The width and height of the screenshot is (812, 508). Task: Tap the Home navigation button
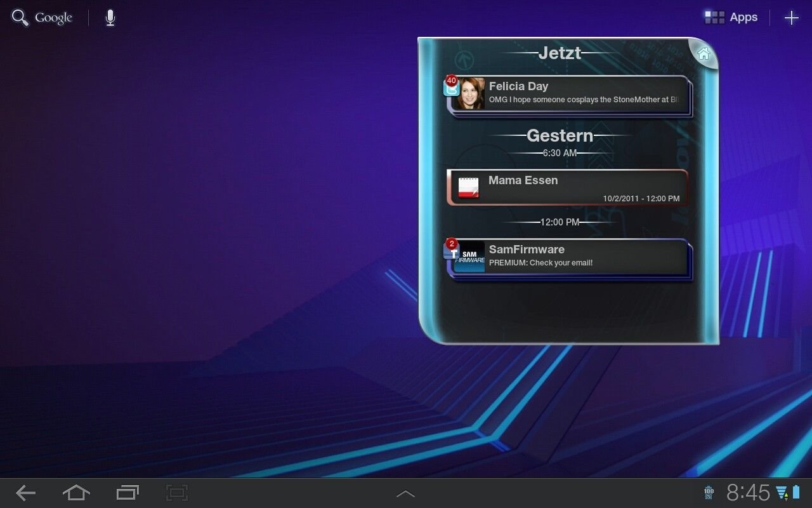point(76,492)
